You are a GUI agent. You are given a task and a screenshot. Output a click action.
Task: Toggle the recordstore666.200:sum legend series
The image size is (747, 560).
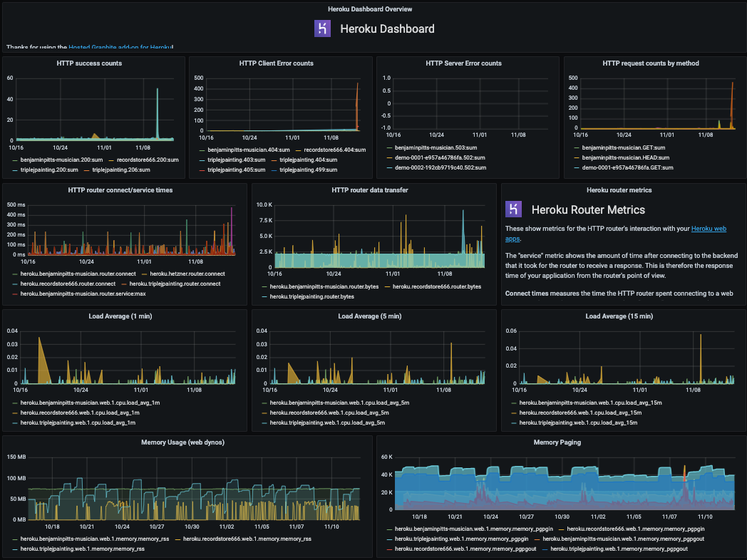click(148, 160)
